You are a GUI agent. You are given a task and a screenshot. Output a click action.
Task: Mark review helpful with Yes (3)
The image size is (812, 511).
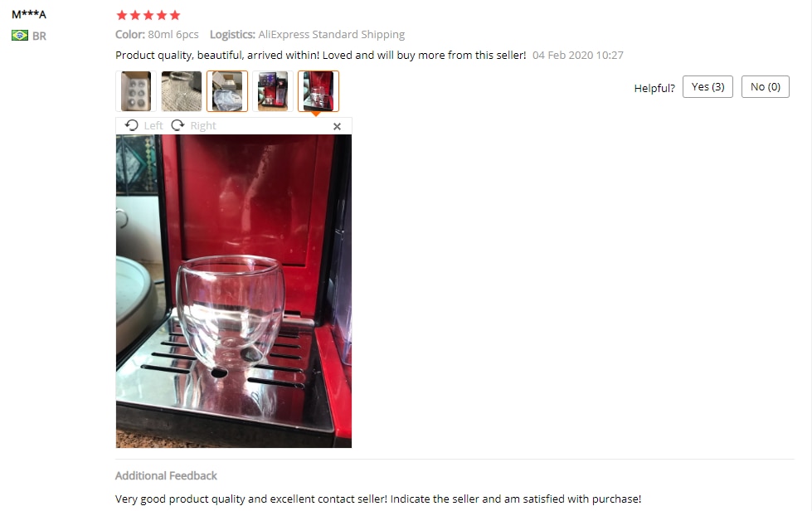[707, 86]
